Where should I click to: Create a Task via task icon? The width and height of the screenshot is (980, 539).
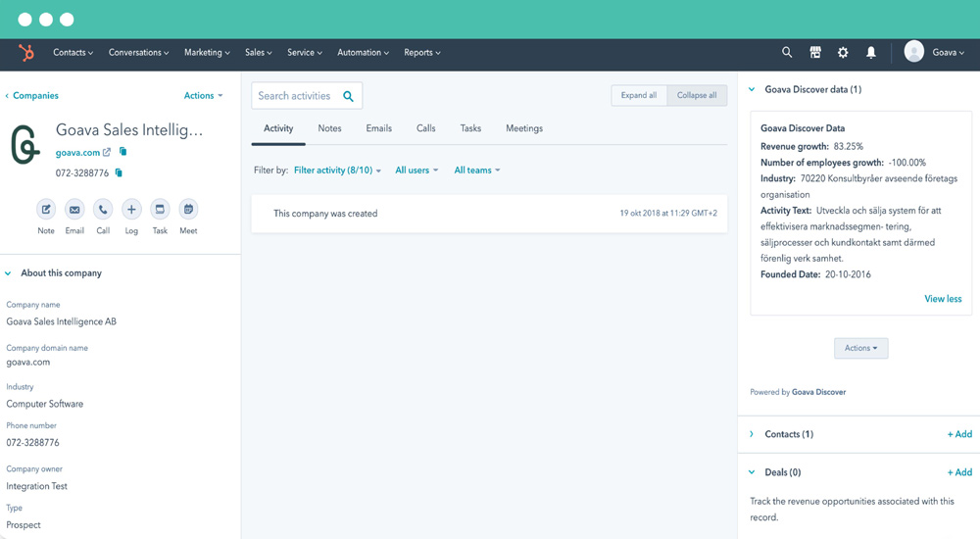click(x=160, y=210)
